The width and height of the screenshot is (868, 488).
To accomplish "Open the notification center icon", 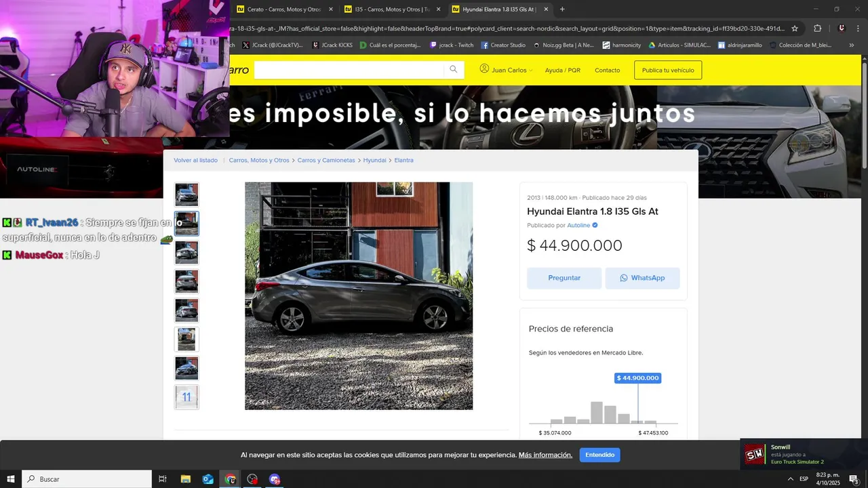I will 854,479.
